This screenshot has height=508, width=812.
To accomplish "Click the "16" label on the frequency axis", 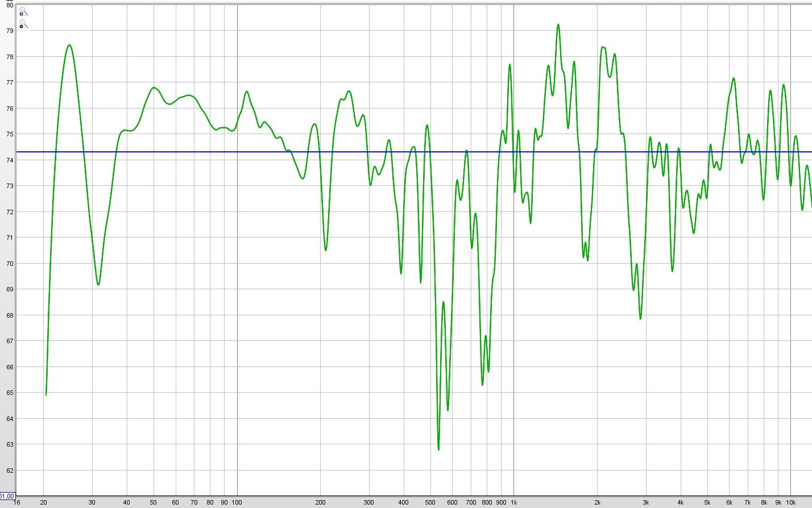I will (17, 502).
